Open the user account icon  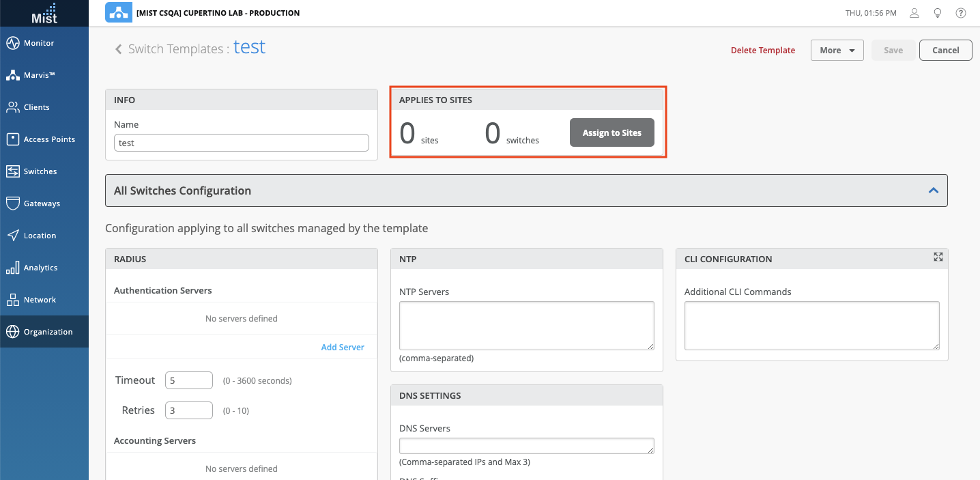point(915,13)
